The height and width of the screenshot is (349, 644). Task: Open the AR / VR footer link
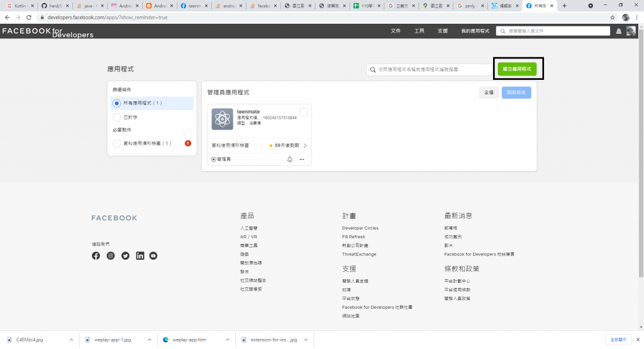(x=248, y=237)
